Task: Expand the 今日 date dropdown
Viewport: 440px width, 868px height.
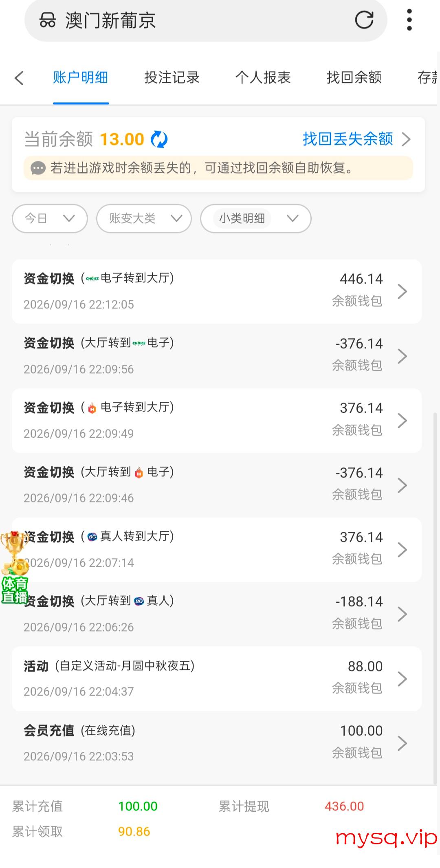Action: click(50, 218)
